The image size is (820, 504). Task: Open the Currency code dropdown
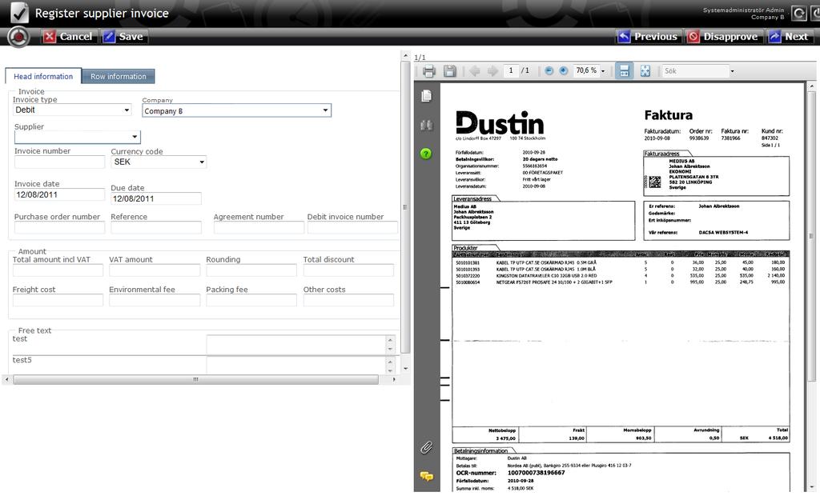159,162
